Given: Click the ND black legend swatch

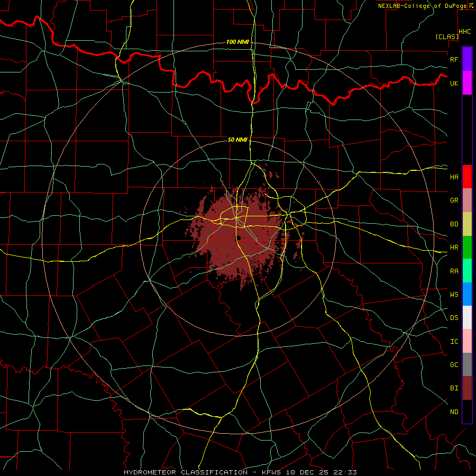Looking at the screenshot, I should (467, 411).
